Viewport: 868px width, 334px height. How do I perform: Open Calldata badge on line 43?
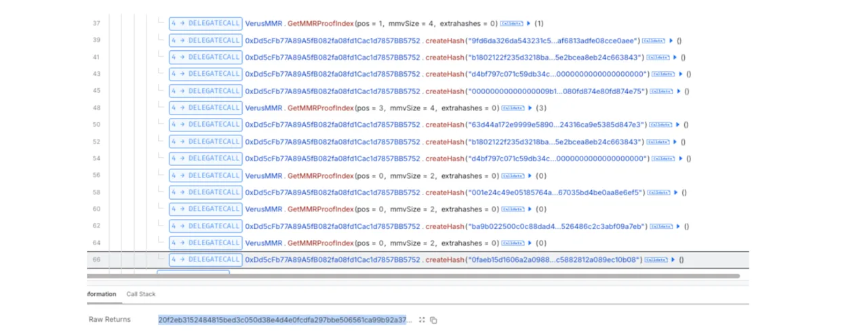click(x=663, y=74)
